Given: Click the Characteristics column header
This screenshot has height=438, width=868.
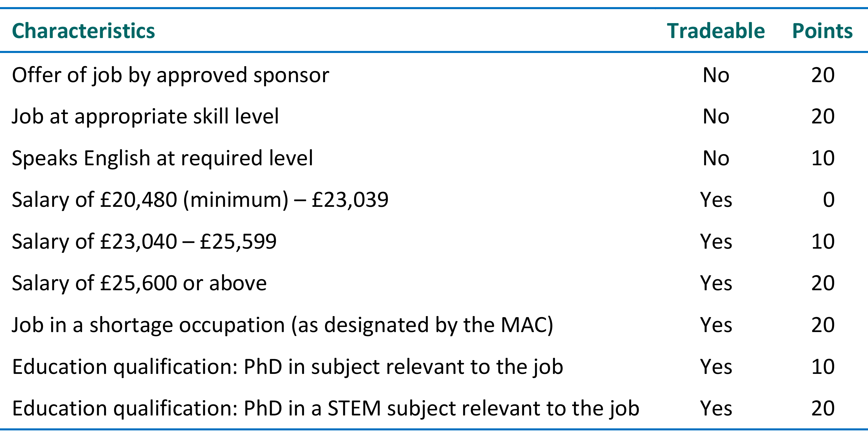Looking at the screenshot, I should pyautogui.click(x=83, y=31).
